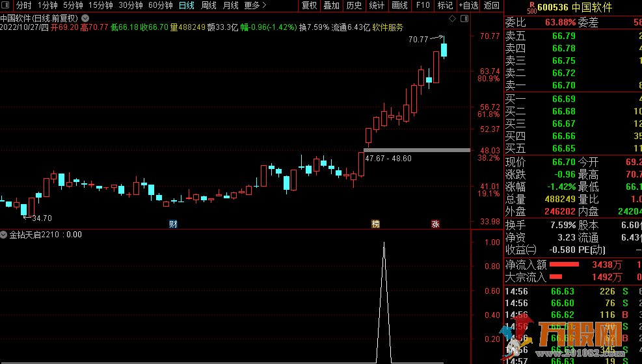The height and width of the screenshot is (364, 642).
Task: Click the 63.74 price axis label
Action: (x=490, y=71)
